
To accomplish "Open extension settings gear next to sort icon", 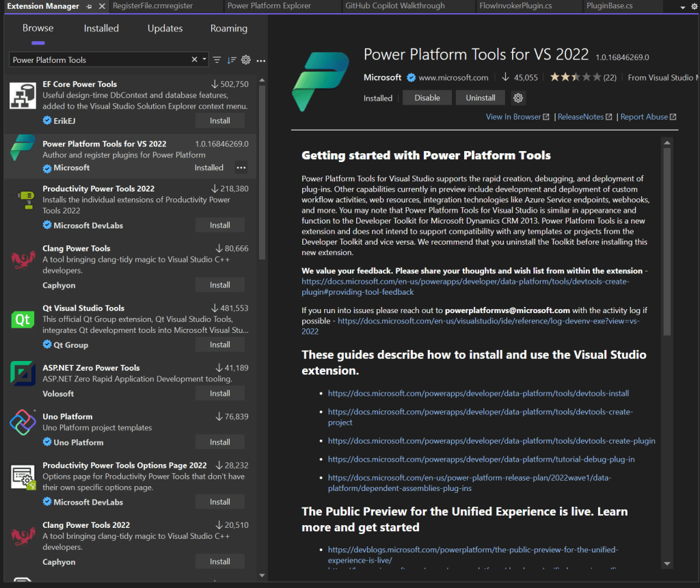I will [246, 60].
